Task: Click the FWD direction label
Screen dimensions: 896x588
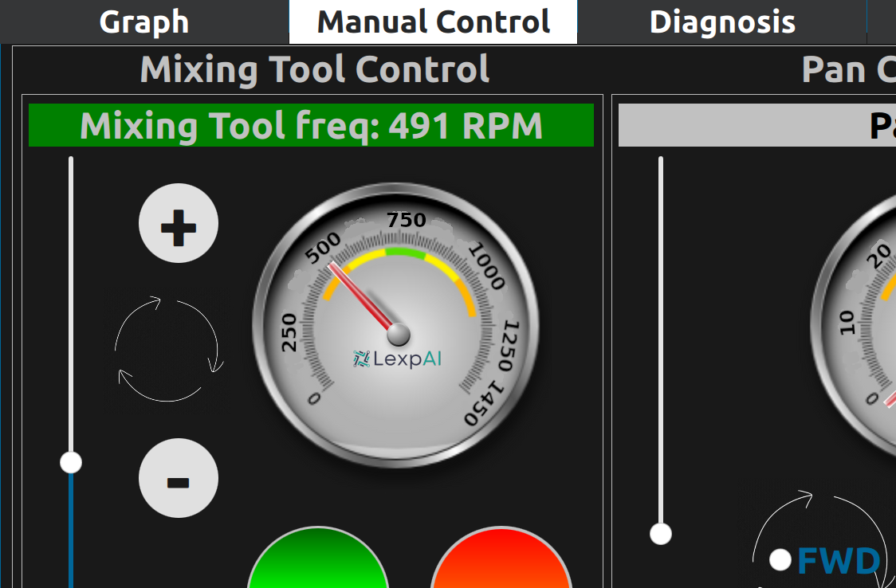Action: (x=839, y=562)
